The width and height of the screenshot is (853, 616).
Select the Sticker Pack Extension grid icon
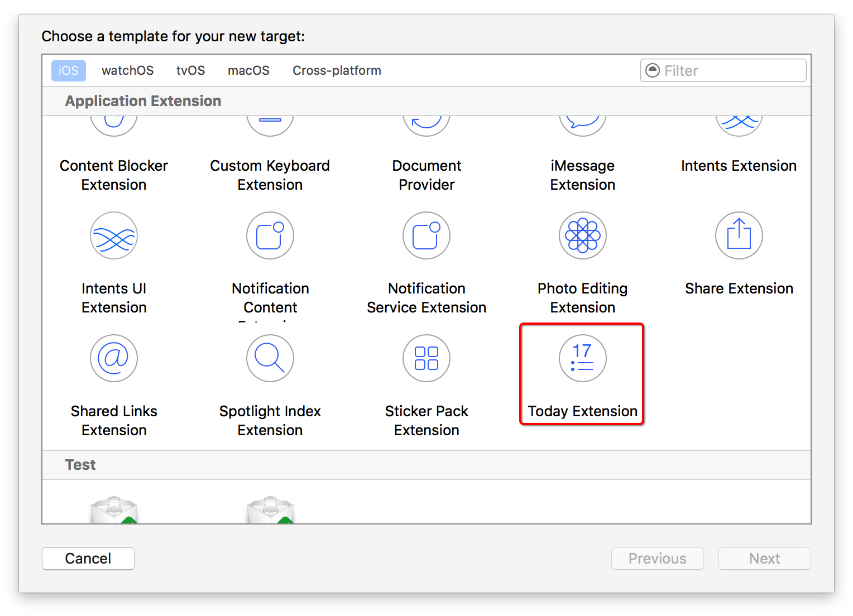click(426, 358)
